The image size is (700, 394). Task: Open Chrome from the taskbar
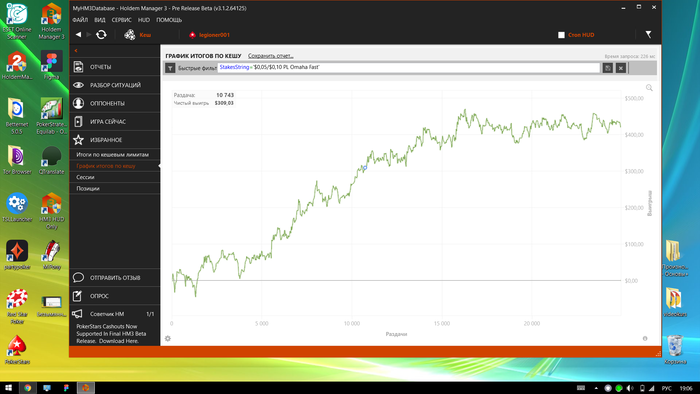pyautogui.click(x=28, y=388)
